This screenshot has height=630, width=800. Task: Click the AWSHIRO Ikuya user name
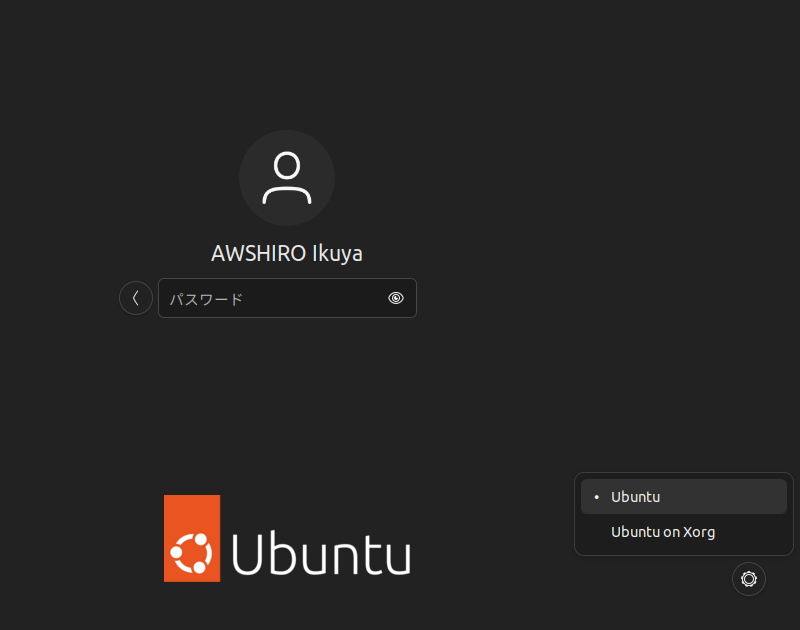point(287,254)
